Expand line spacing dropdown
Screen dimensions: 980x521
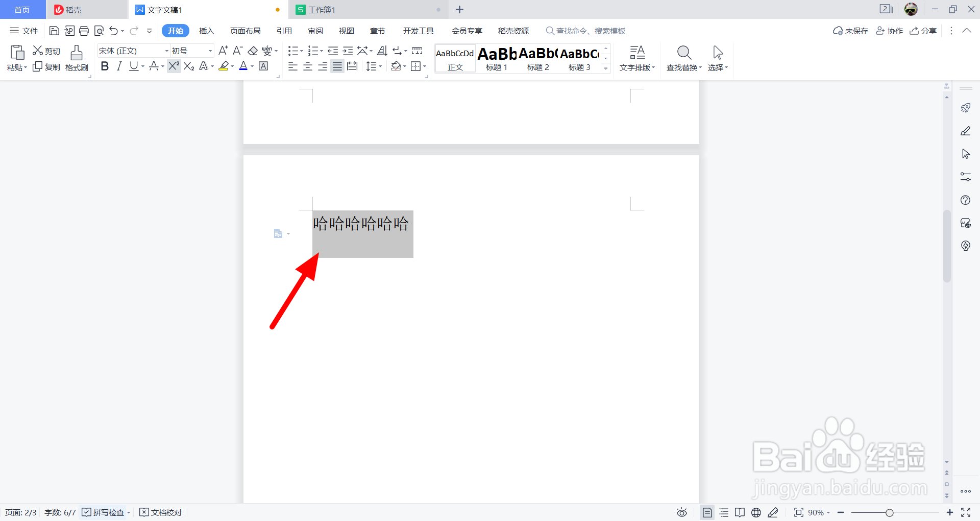click(380, 66)
